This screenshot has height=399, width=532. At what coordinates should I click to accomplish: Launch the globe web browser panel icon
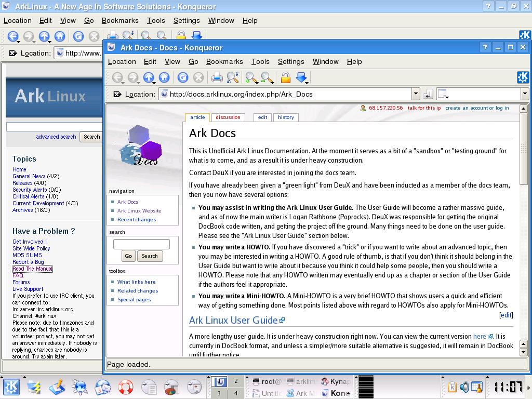(x=79, y=387)
